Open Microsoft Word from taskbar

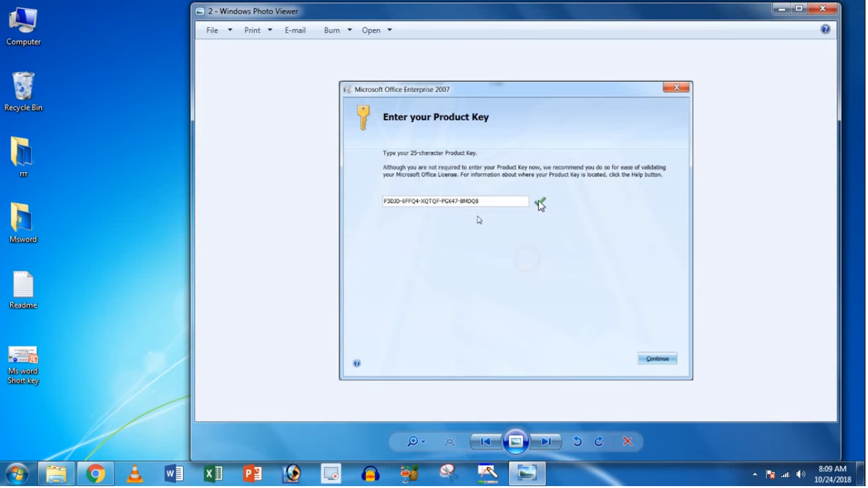coord(174,473)
